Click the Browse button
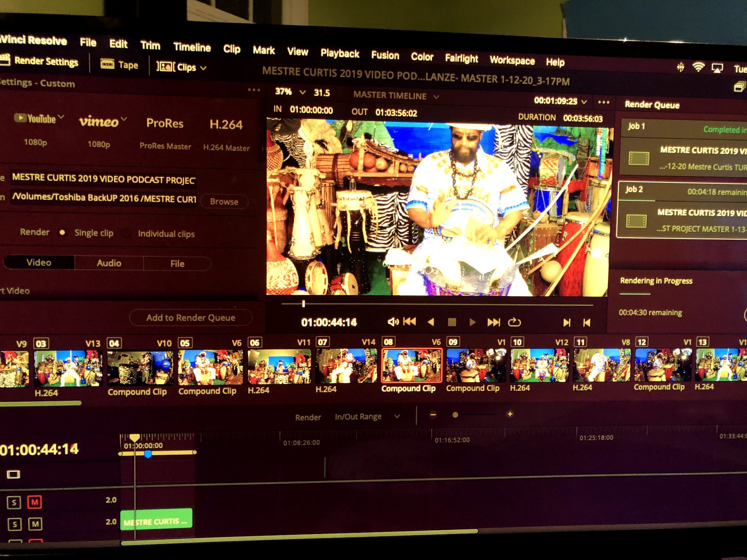This screenshot has height=560, width=747. tap(224, 202)
